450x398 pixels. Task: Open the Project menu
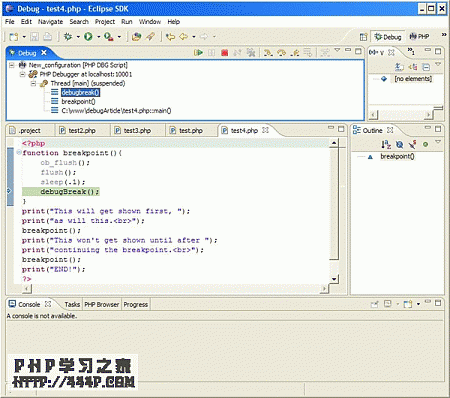[105, 22]
